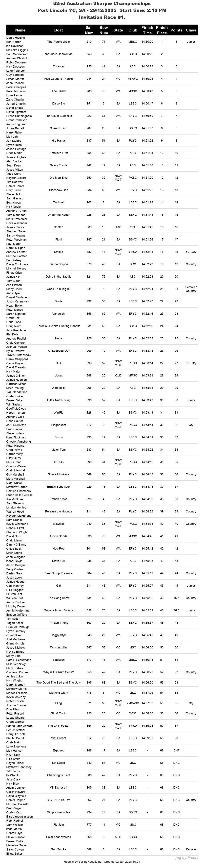Select the State column header
This screenshot has width=204, height=868.
pos(118,30)
